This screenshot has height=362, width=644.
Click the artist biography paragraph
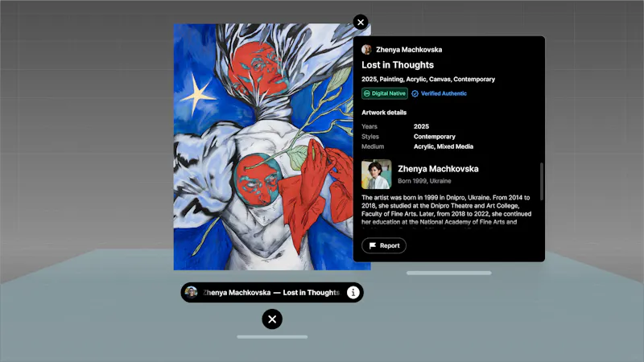(447, 210)
